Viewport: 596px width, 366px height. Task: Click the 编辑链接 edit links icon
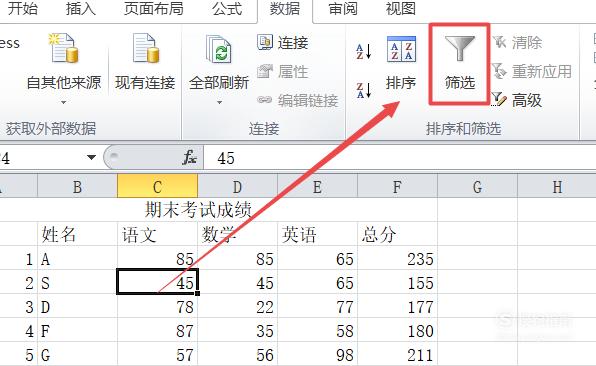pos(265,100)
